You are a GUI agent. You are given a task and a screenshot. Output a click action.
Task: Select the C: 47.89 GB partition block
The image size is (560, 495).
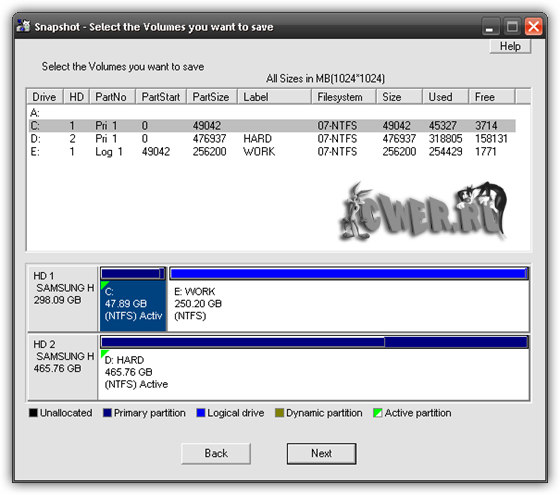(133, 299)
